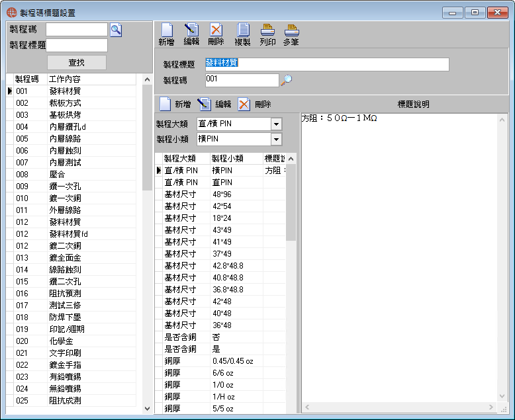Select the 銅厚 1/H oz row
Screen dimensions: 515x420
pyautogui.click(x=220, y=397)
